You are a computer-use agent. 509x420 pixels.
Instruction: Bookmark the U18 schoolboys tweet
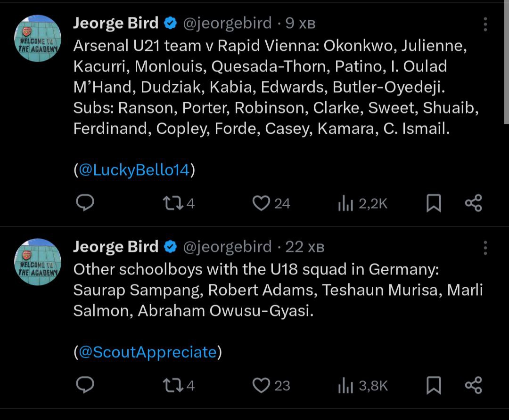[434, 385]
